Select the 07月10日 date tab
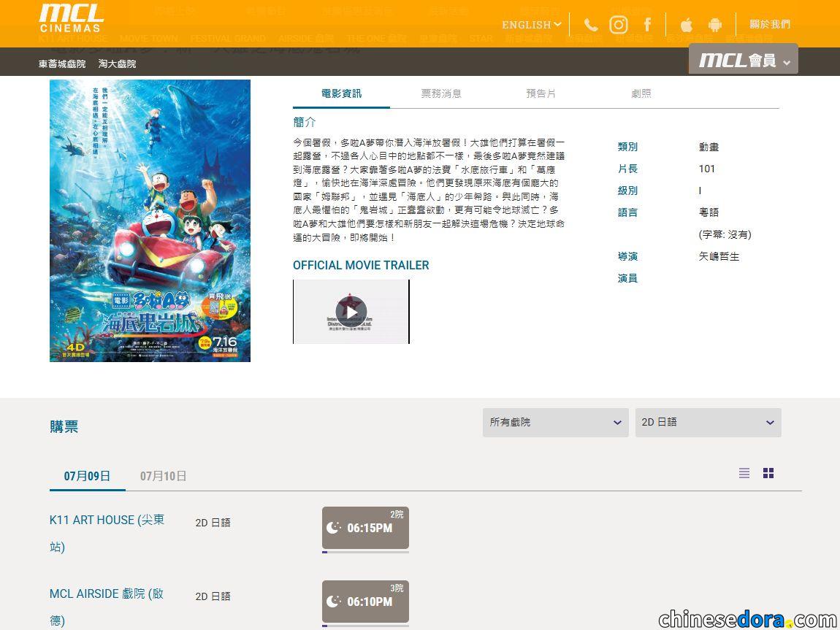Image resolution: width=840 pixels, height=630 pixels. pos(163,476)
